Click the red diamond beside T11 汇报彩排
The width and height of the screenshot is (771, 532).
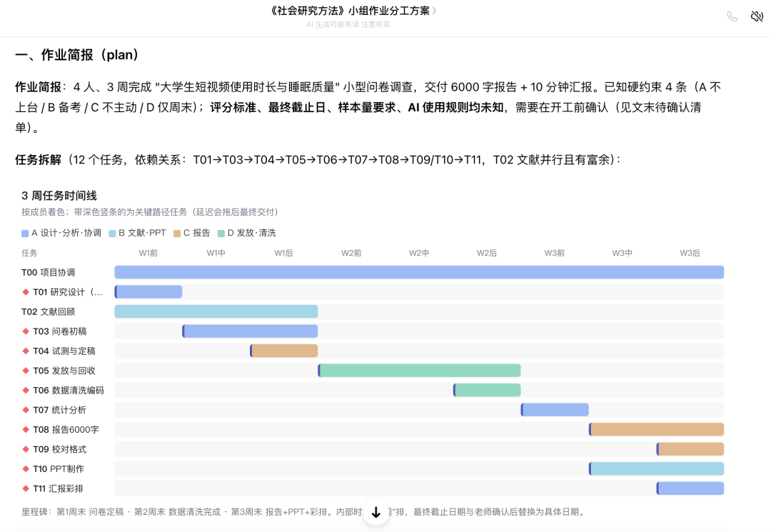tap(26, 488)
